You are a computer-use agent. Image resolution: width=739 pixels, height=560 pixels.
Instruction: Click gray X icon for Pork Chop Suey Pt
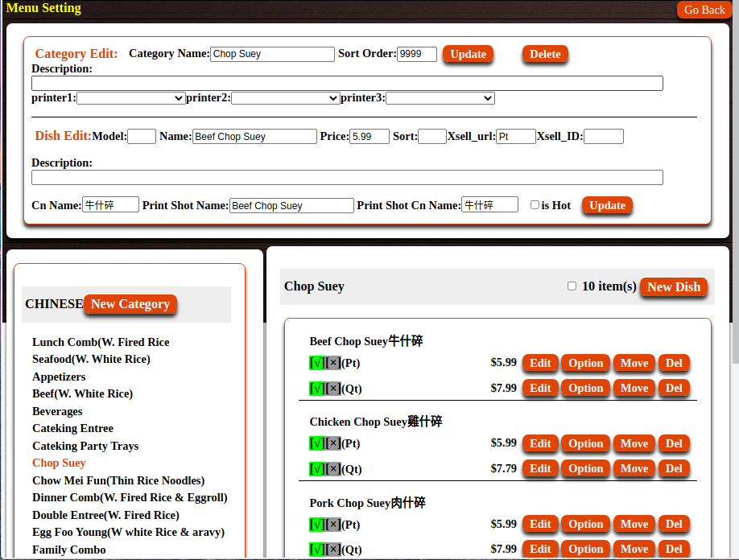pyautogui.click(x=333, y=525)
